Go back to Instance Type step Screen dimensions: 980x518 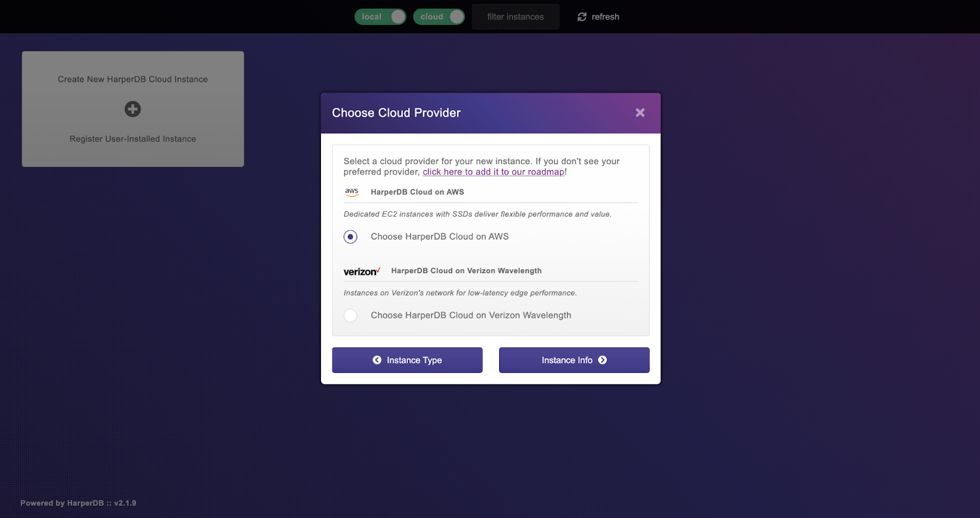[407, 360]
